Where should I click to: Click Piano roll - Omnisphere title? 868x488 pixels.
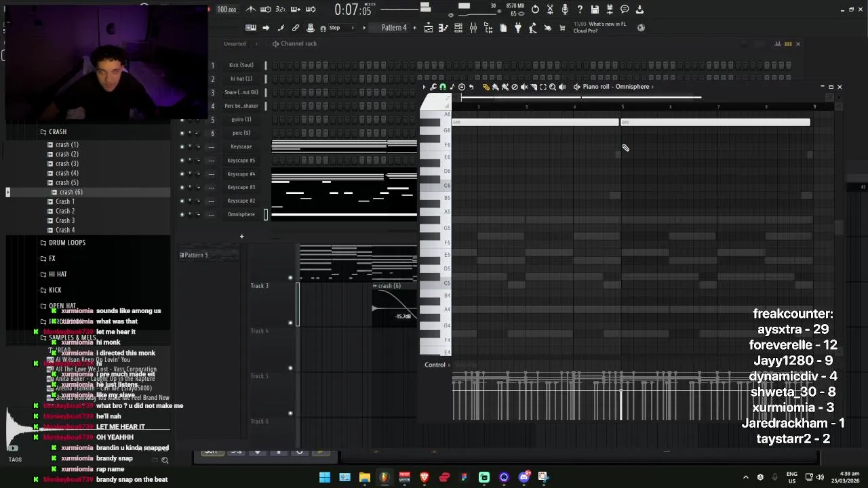616,87
